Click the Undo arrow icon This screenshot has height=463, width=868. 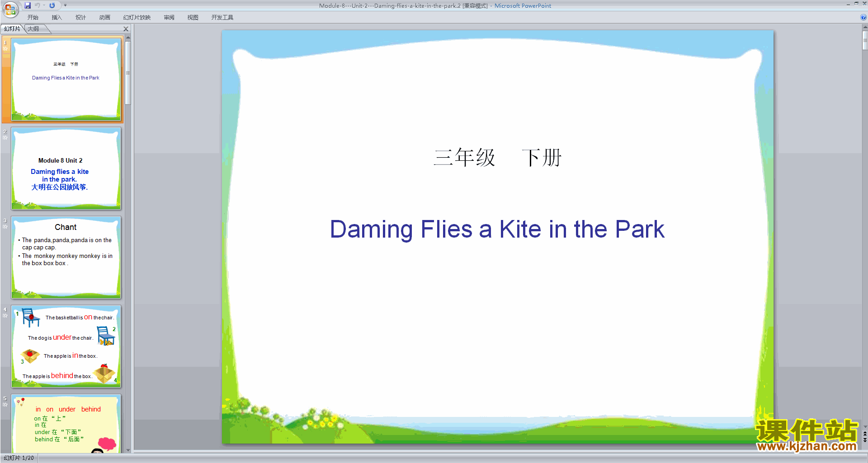[38, 5]
